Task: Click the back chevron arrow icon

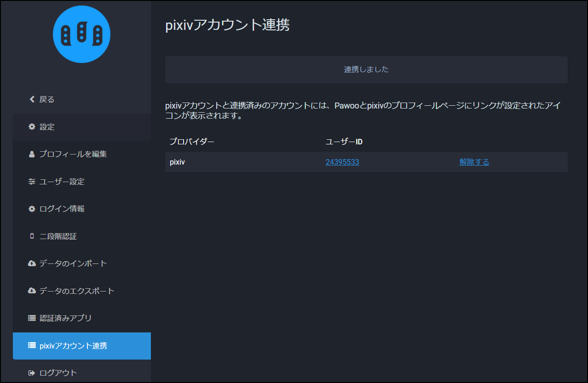Action: (x=32, y=99)
